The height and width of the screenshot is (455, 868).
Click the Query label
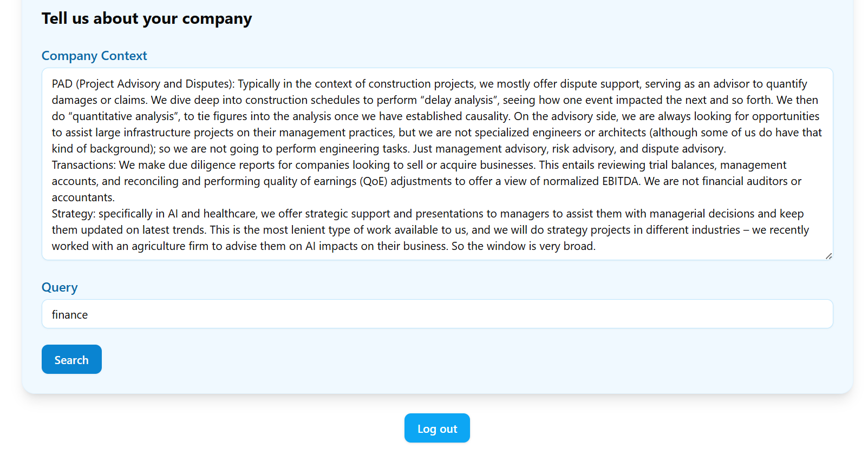point(60,288)
